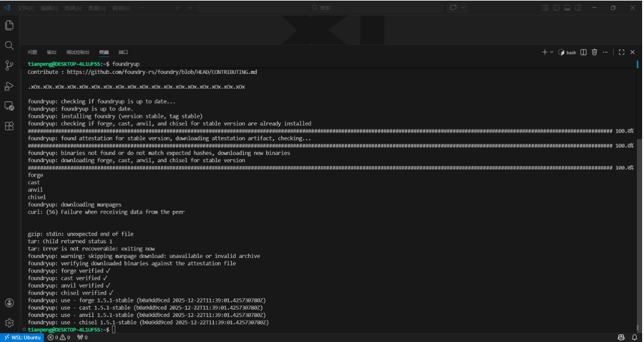Viewport: 644px width, 342px height.
Task: Click 'foundryup: foundryup is up to date.' line
Action: tap(80, 109)
